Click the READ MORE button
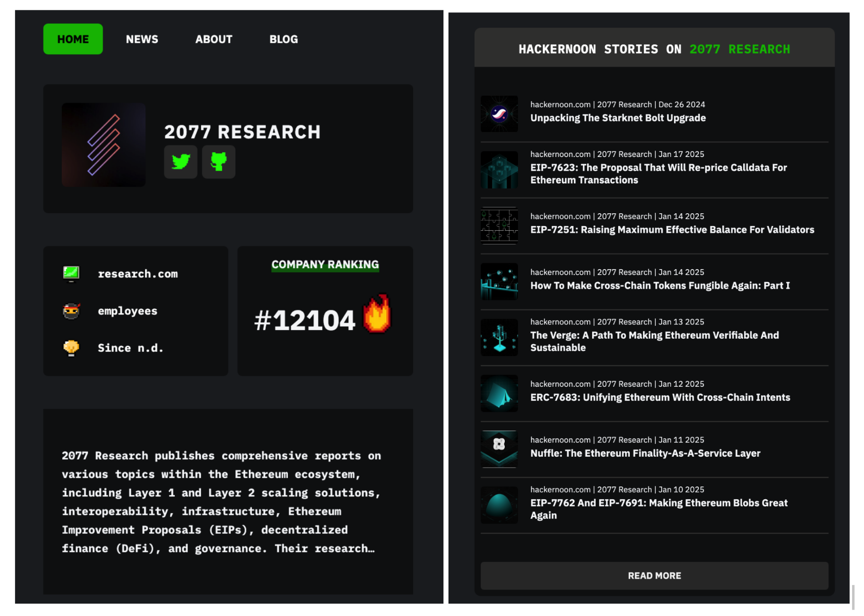The width and height of the screenshot is (864, 616). pyautogui.click(x=654, y=575)
